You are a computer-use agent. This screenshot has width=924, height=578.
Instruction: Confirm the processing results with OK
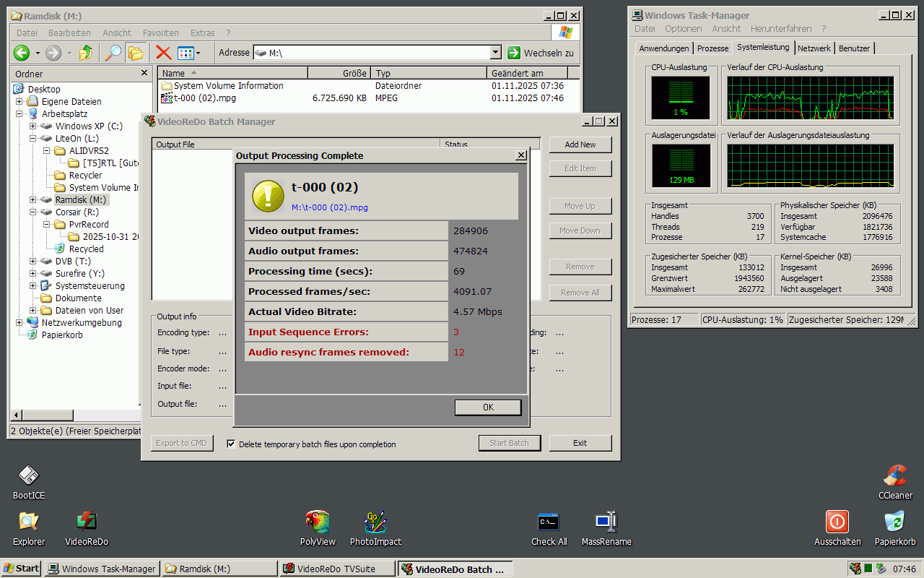(x=487, y=407)
